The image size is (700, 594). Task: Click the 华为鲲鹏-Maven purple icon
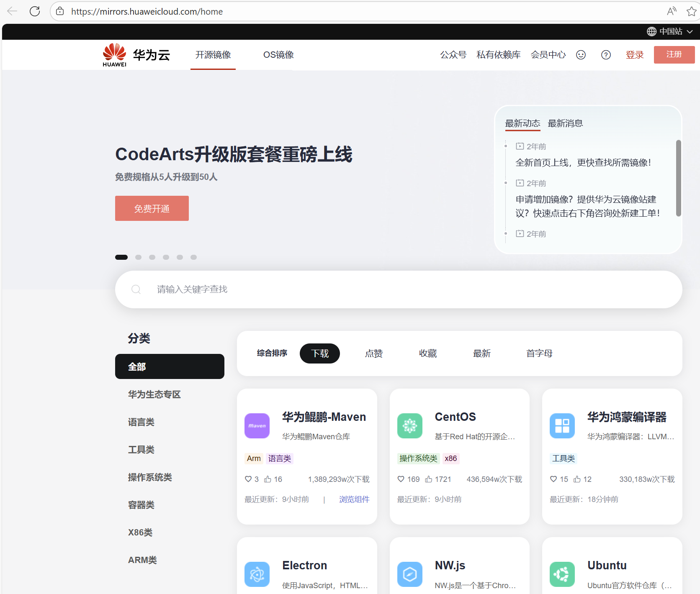[x=257, y=426]
